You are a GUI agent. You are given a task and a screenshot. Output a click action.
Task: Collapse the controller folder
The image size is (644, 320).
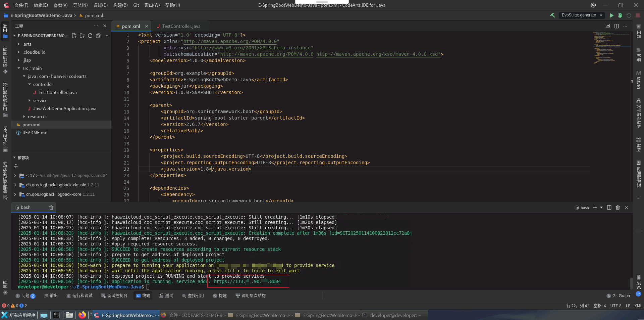pyautogui.click(x=30, y=84)
